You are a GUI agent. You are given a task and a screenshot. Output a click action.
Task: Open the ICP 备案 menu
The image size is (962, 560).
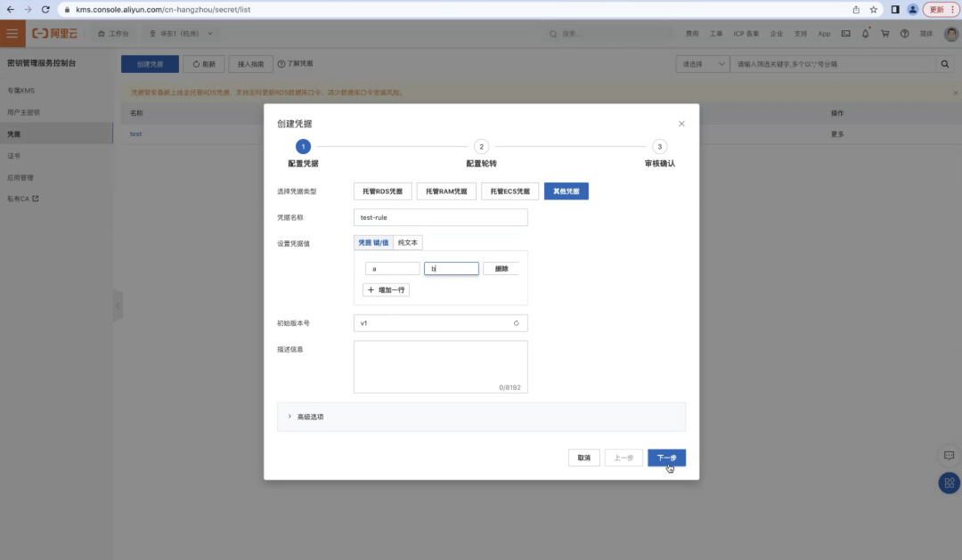(x=746, y=34)
